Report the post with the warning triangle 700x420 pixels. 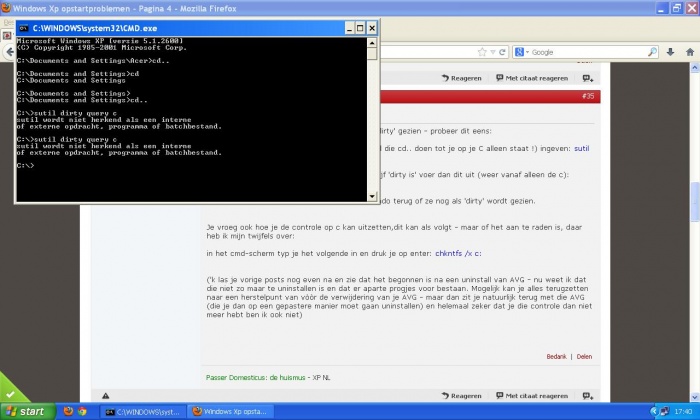[105, 395]
